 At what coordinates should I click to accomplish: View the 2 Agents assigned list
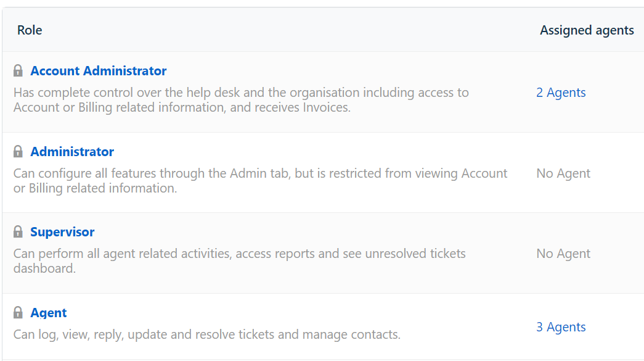(561, 93)
